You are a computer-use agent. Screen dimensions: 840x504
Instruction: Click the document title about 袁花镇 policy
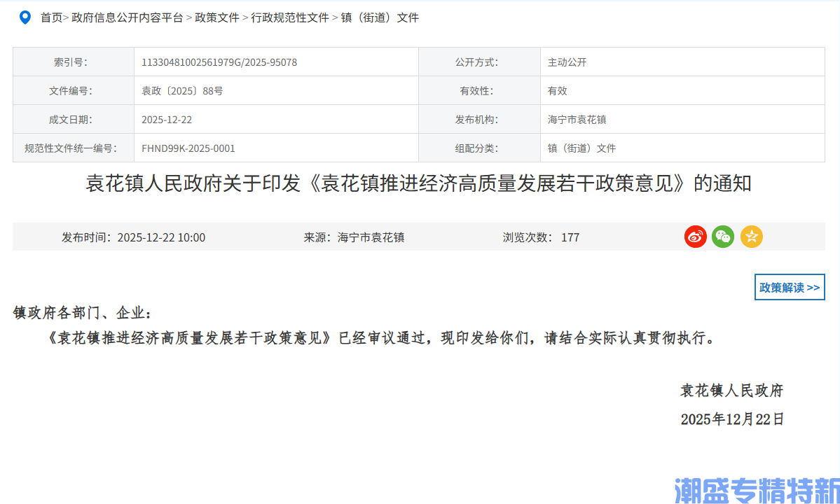click(x=420, y=184)
